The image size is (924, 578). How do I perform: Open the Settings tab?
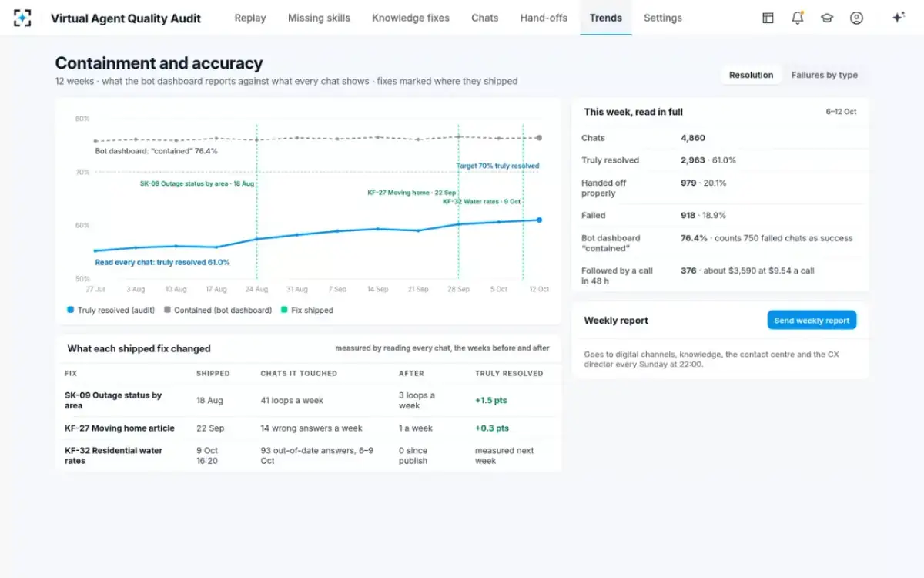pyautogui.click(x=663, y=18)
